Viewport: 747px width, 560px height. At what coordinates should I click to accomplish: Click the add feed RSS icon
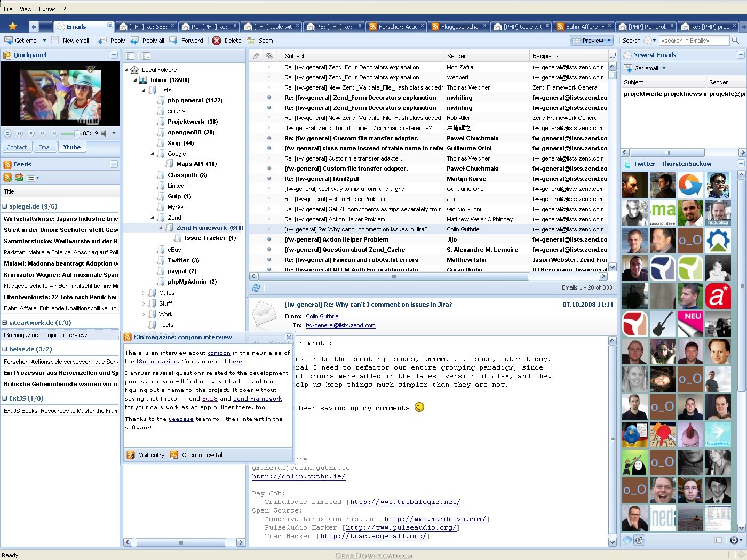pos(7,178)
